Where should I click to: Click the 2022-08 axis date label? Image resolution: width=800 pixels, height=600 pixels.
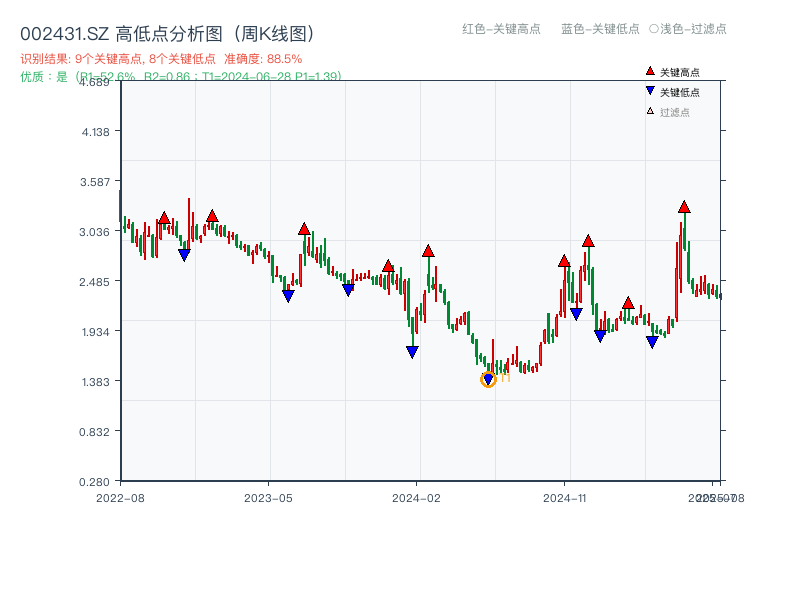pyautogui.click(x=119, y=495)
